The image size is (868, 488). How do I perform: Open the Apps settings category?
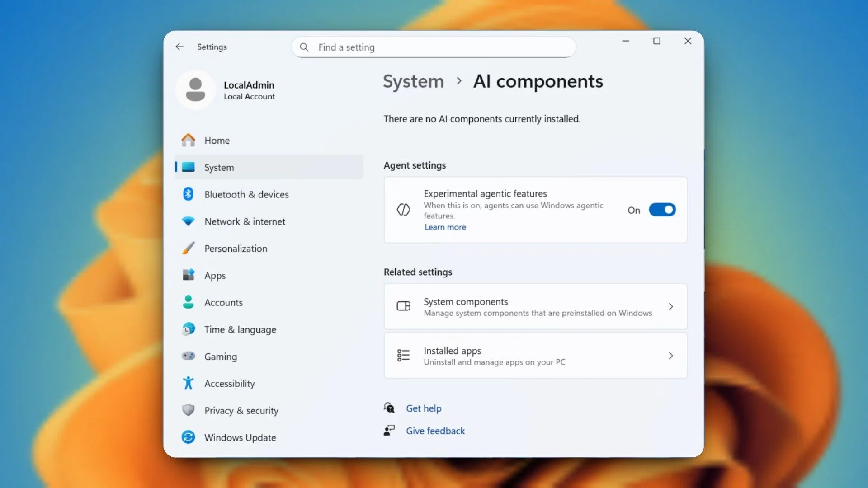tap(215, 276)
